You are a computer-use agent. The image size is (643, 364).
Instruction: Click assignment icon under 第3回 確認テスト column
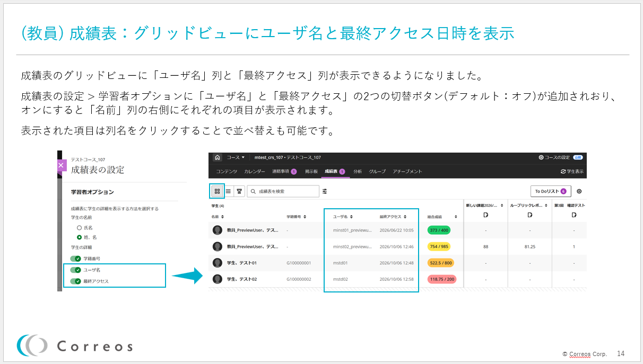[x=574, y=215]
